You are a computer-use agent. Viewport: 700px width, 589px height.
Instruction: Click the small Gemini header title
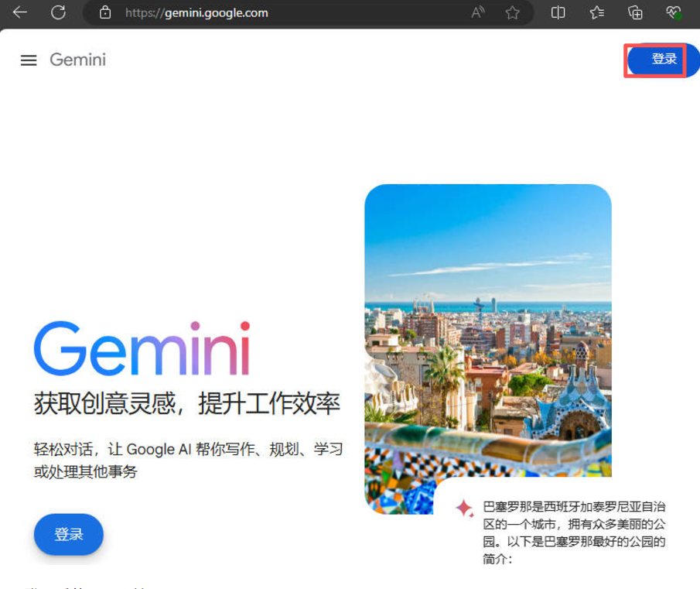pos(77,60)
